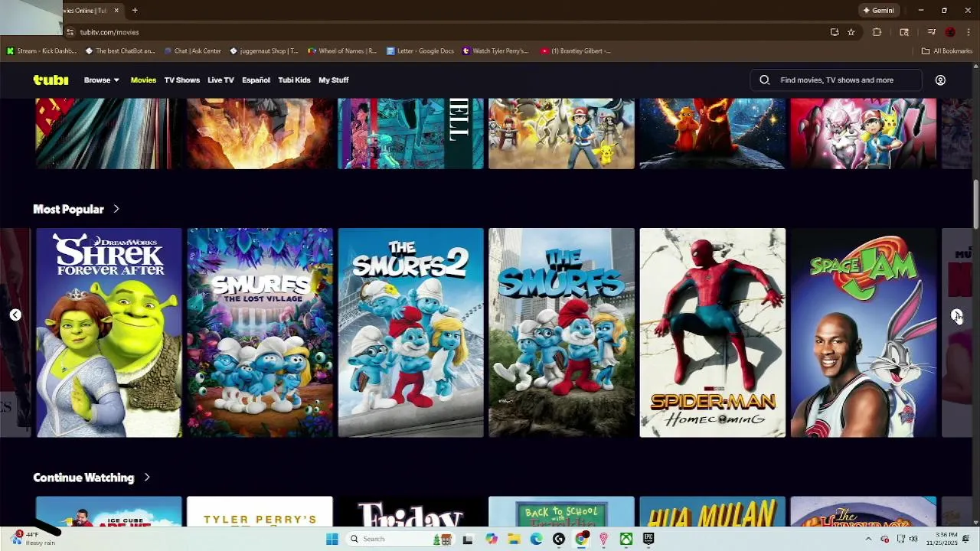The height and width of the screenshot is (551, 980).
Task: Open the Chrome media control icon
Action: [931, 32]
